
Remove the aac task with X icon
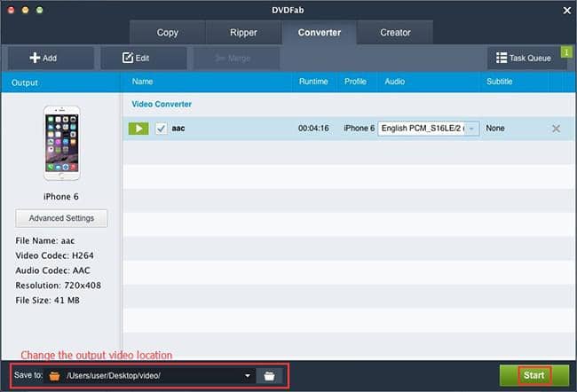[x=556, y=129]
